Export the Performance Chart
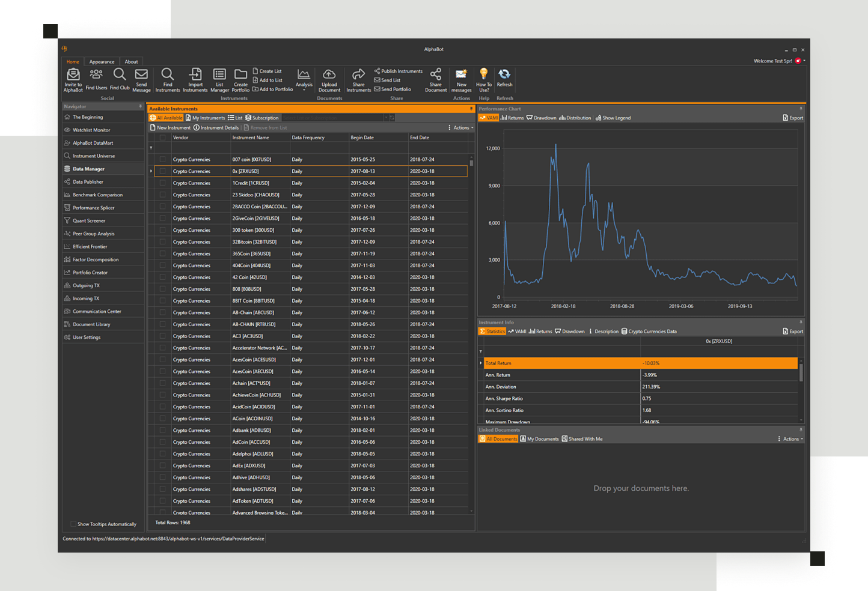The height and width of the screenshot is (591, 868). point(793,118)
